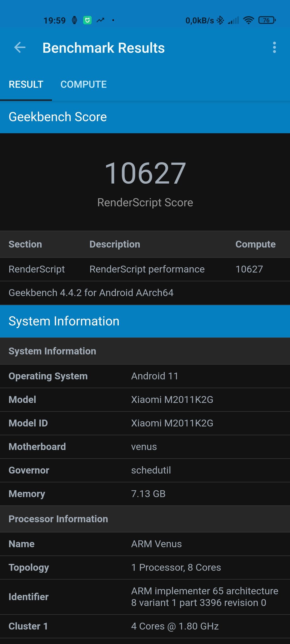Viewport: 290px width, 644px height.
Task: Tap the Bluetooth status icon
Action: coord(220,20)
